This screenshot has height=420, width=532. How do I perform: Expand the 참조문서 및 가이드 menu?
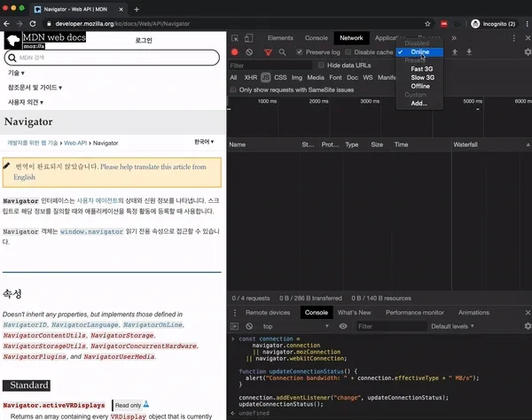(x=35, y=88)
